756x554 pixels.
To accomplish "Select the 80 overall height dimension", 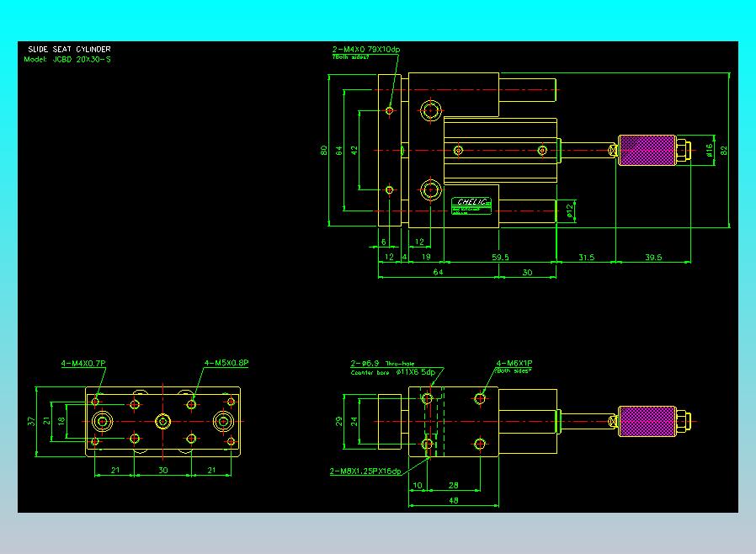I will (x=323, y=150).
